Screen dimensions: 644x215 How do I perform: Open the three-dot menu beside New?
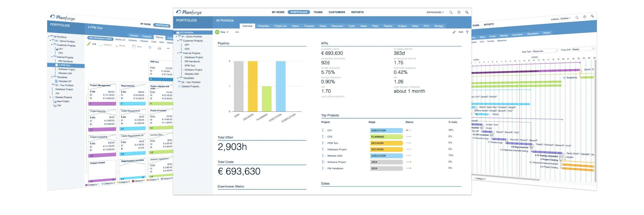[237, 32]
